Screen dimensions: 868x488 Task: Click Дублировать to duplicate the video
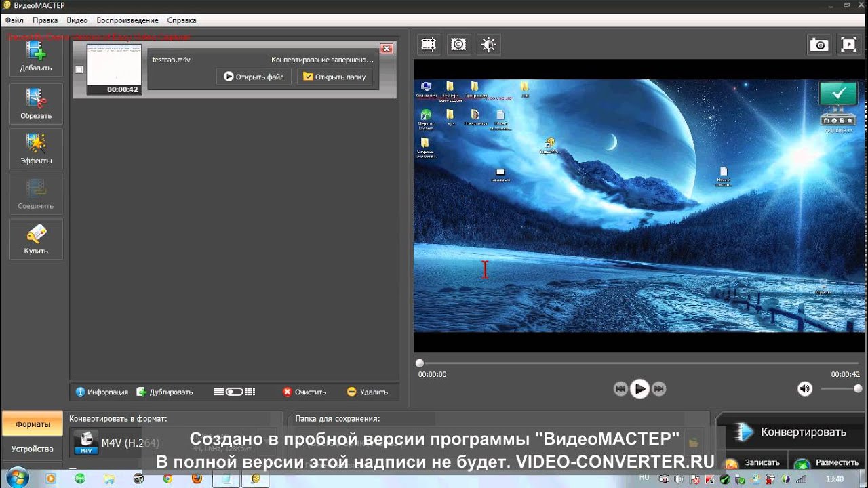pos(165,392)
